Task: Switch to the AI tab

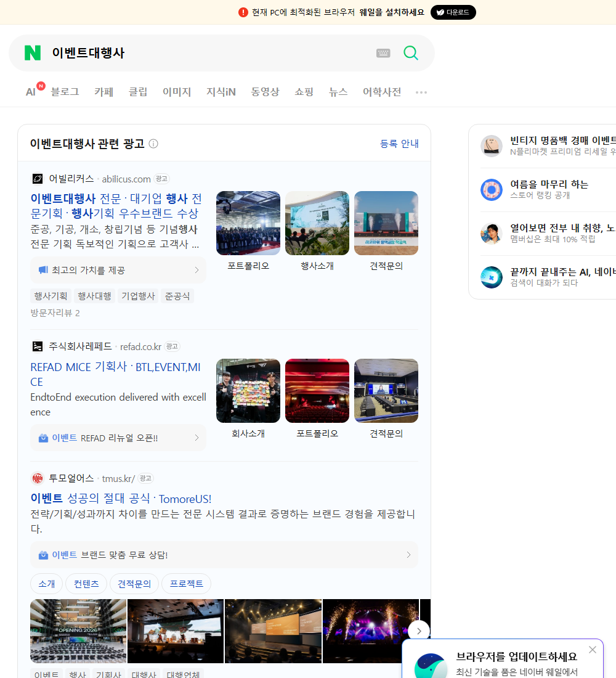Action: 31,92
